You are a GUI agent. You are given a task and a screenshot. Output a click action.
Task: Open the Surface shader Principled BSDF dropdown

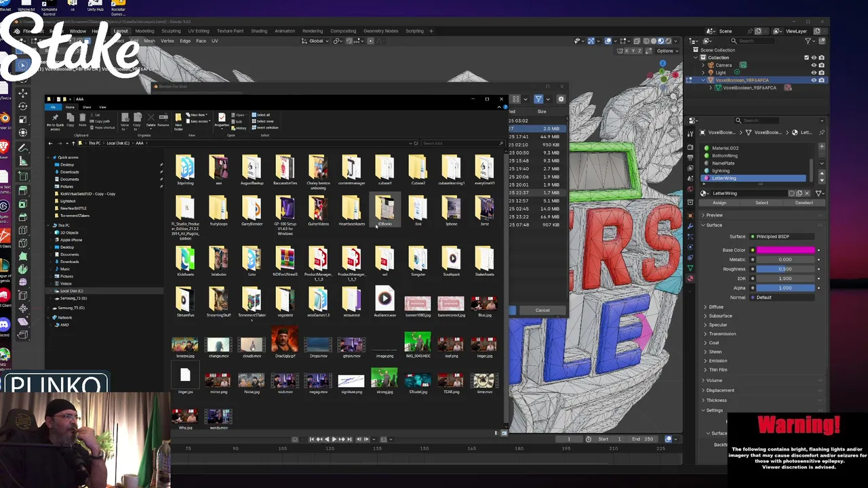(x=783, y=237)
